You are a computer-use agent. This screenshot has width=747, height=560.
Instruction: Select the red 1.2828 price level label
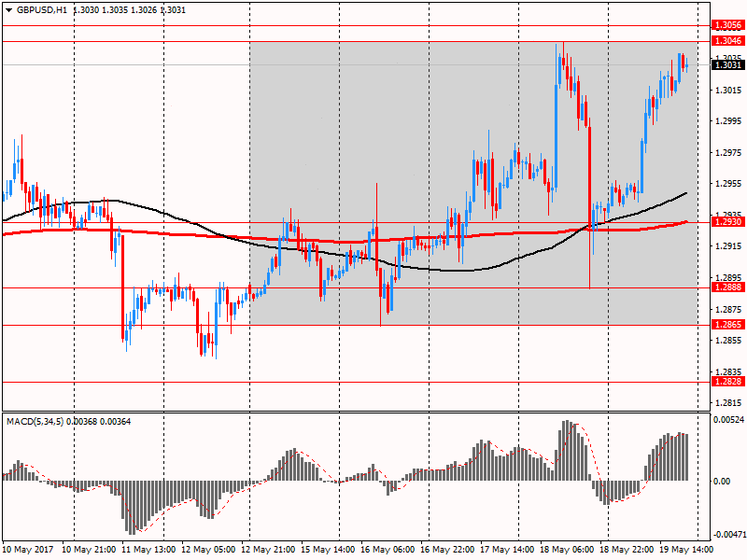pos(727,382)
